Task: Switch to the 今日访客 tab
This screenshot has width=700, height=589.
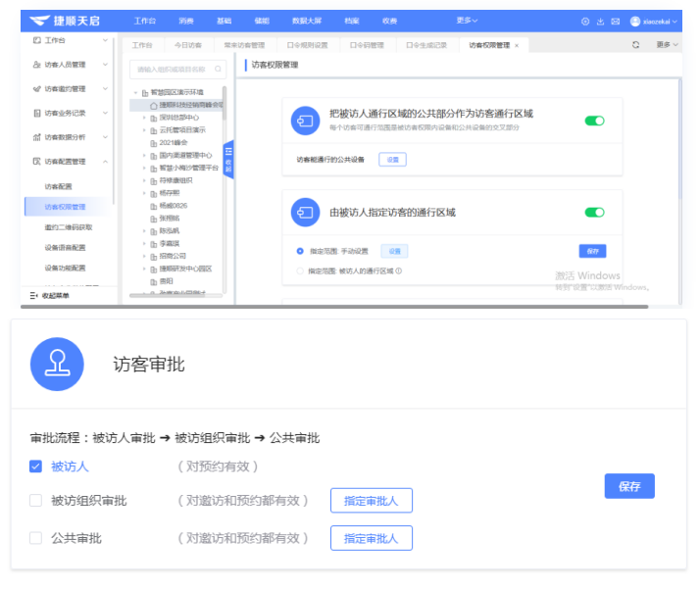Action: [x=188, y=45]
